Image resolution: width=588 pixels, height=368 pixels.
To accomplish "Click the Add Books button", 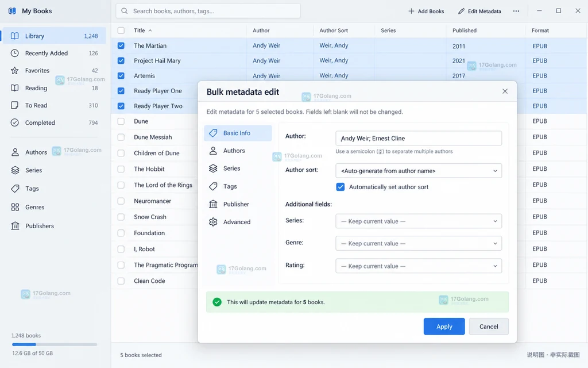I will [x=426, y=11].
